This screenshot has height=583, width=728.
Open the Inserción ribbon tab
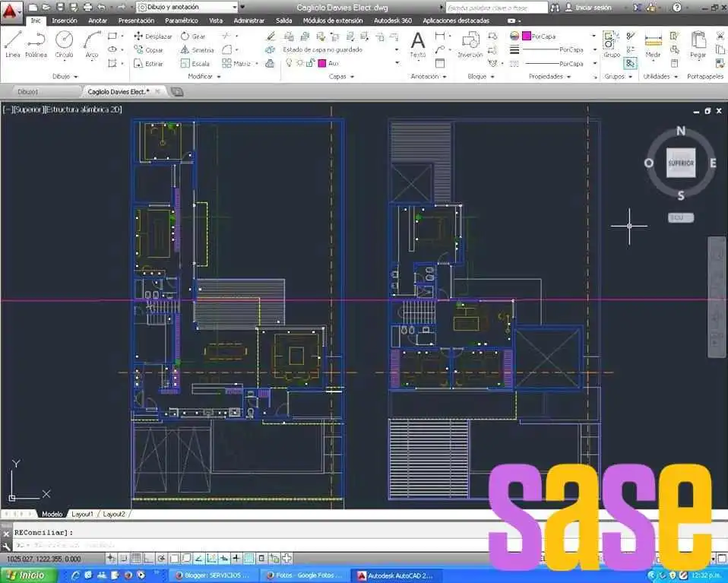[65, 21]
